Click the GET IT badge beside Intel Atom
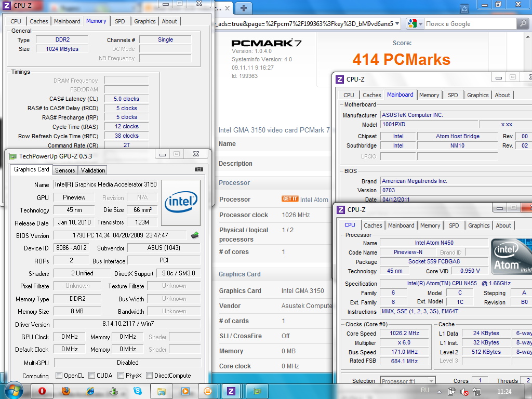Viewport: 532px width, 399px height. coord(290,199)
